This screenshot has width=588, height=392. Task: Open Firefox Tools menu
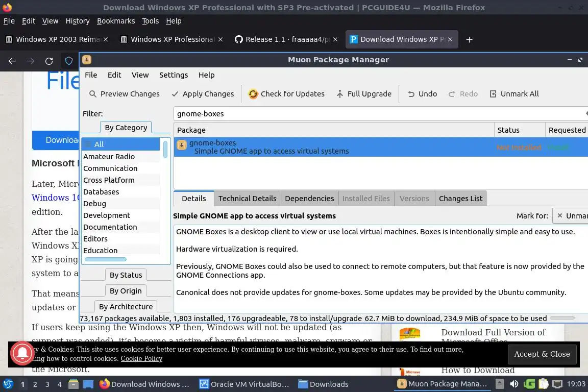pos(151,21)
